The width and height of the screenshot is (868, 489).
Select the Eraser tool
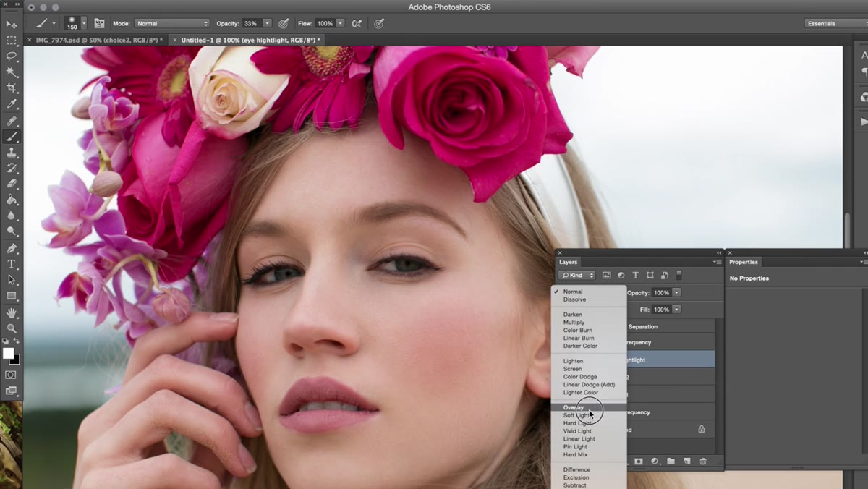(x=12, y=184)
